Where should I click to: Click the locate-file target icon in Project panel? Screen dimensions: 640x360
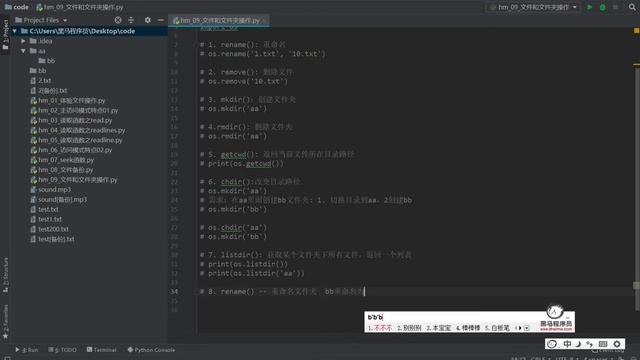(x=118, y=20)
